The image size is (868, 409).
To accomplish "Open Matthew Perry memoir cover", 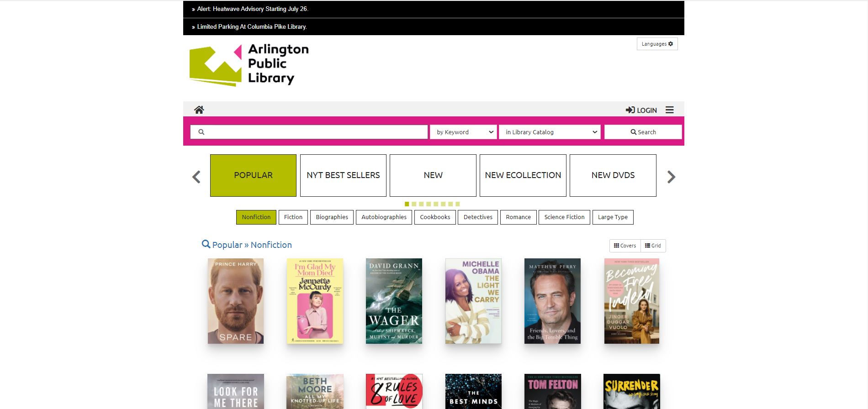I will [x=552, y=301].
